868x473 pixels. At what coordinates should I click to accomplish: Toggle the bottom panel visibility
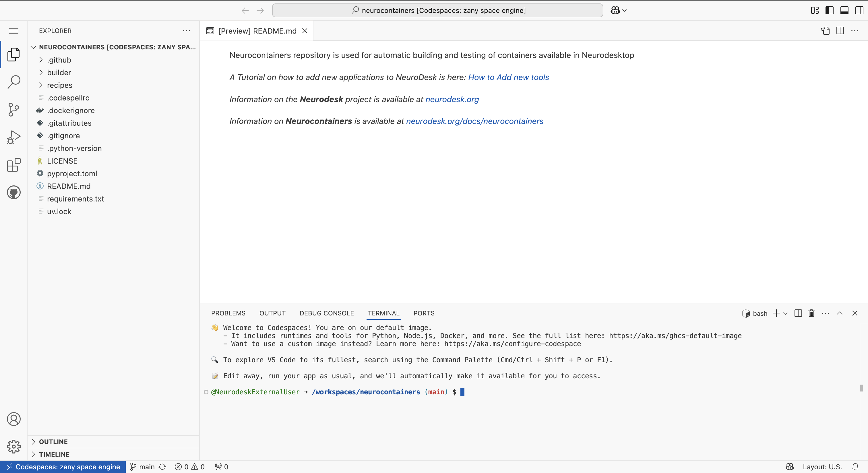[x=844, y=10]
